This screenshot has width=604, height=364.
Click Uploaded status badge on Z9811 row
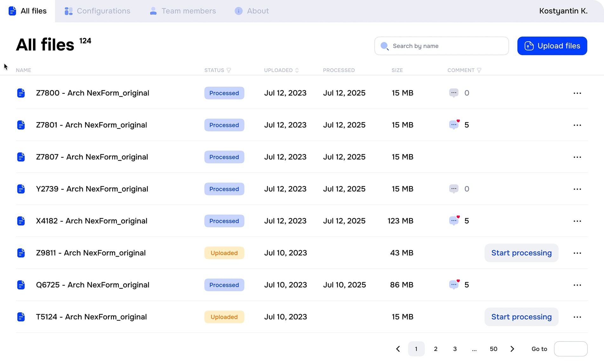[x=224, y=253]
